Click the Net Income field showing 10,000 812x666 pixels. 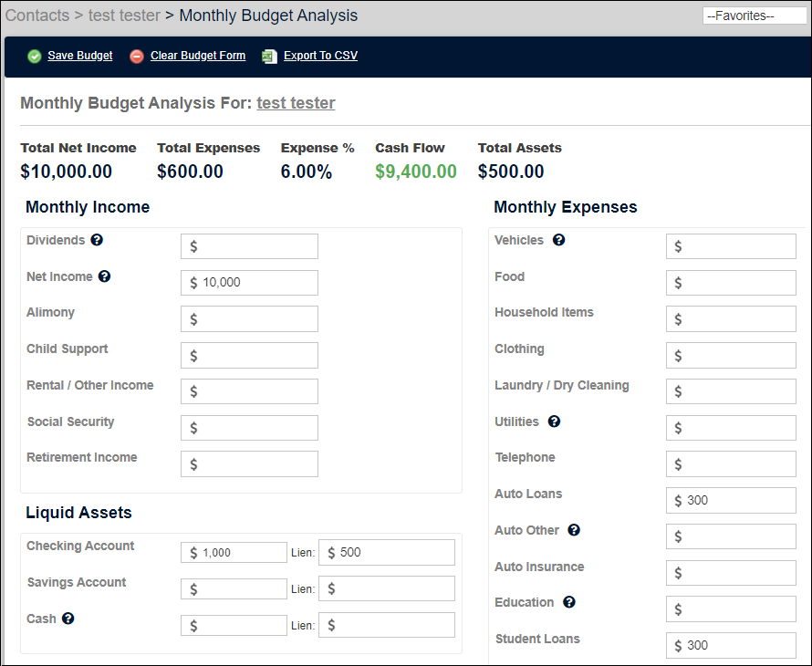pyautogui.click(x=249, y=283)
